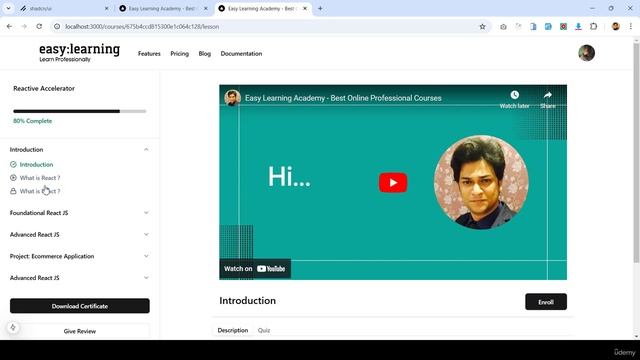Click the Download Certificate button

[80, 306]
